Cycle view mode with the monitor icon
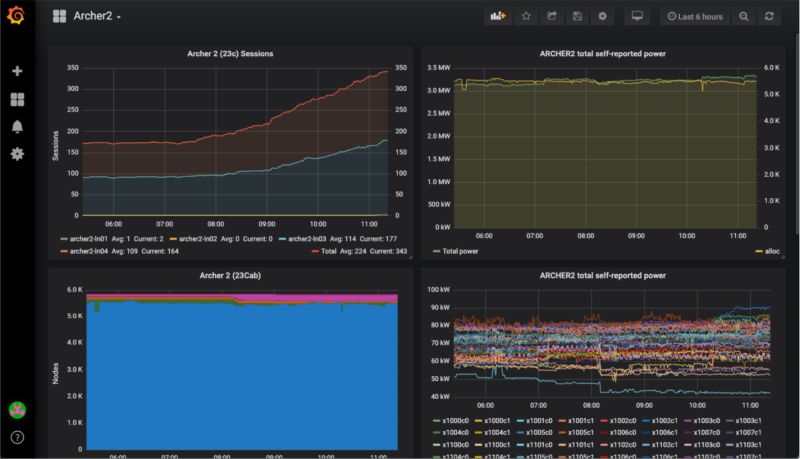 click(x=637, y=16)
